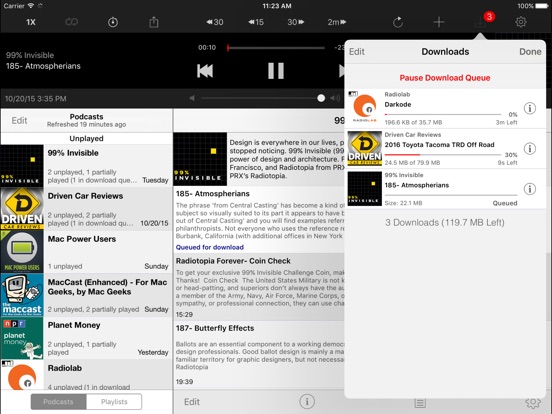Change playback speed with the 1X button
Screen dimensions: 552x414
(x=31, y=22)
